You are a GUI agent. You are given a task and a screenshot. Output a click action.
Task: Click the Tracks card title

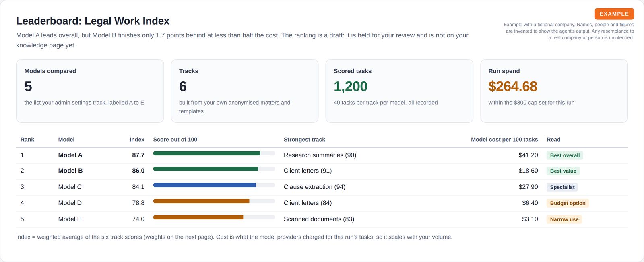(189, 71)
